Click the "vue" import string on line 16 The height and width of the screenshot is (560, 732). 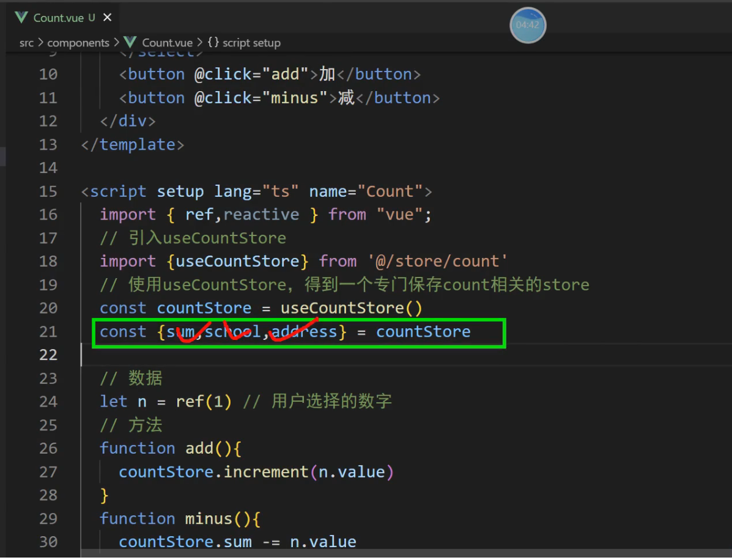pyautogui.click(x=399, y=215)
